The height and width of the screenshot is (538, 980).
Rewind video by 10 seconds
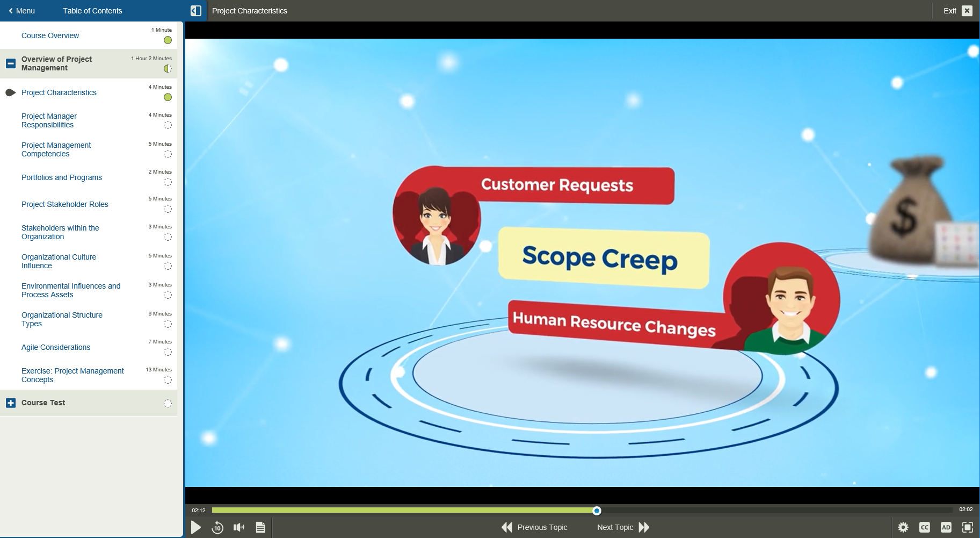pos(217,527)
